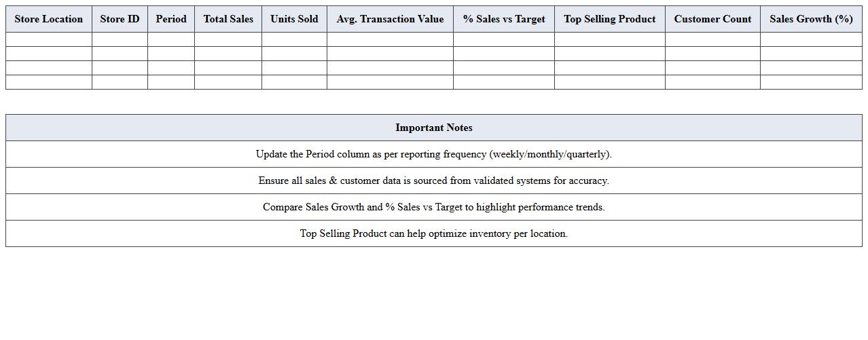Click the % Sales vs Target header
Screen dimensions: 868x340
[504, 19]
